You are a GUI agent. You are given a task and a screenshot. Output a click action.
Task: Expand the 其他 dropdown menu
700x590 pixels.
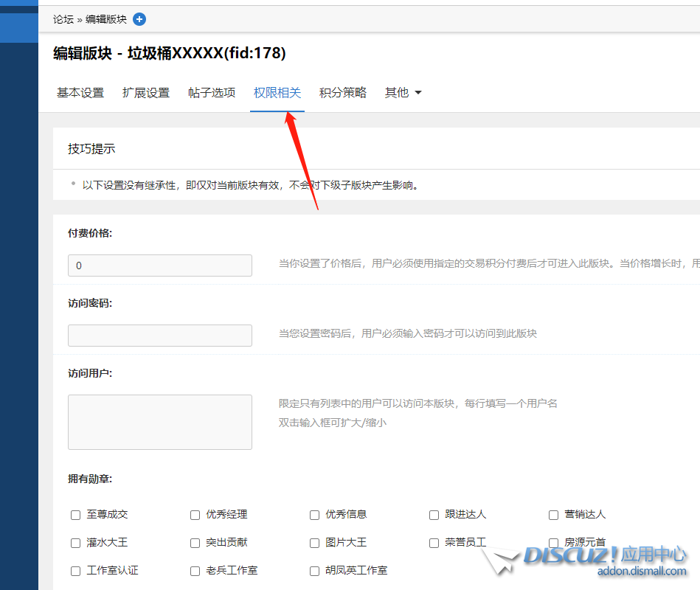pos(403,93)
